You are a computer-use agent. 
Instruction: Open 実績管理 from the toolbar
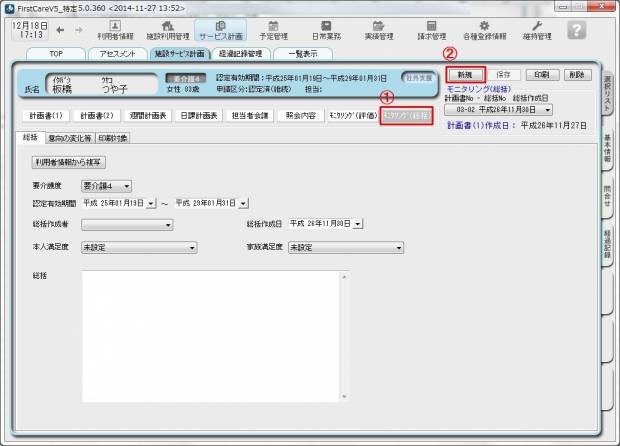click(377, 30)
